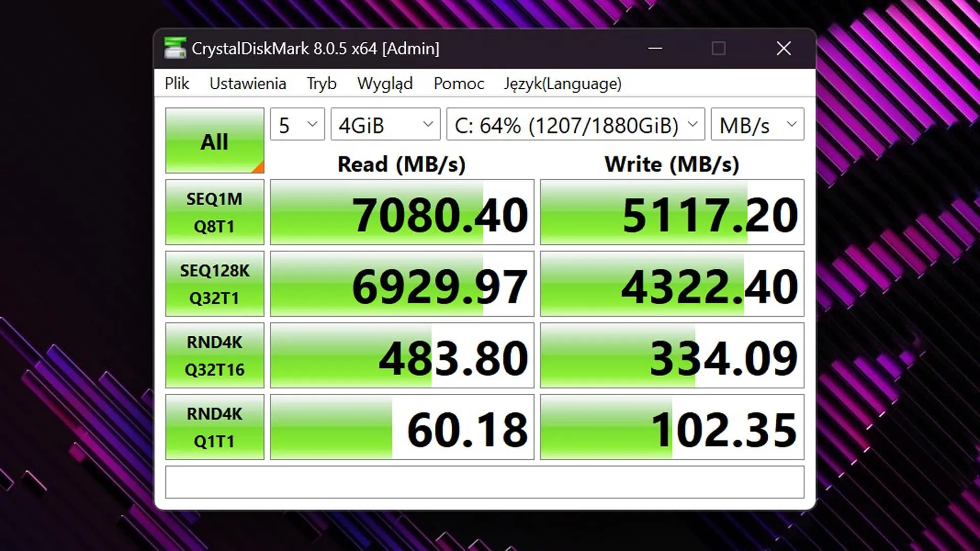Viewport: 980px width, 551px height.
Task: Expand the 4GiB test size dropdown
Action: 385,124
